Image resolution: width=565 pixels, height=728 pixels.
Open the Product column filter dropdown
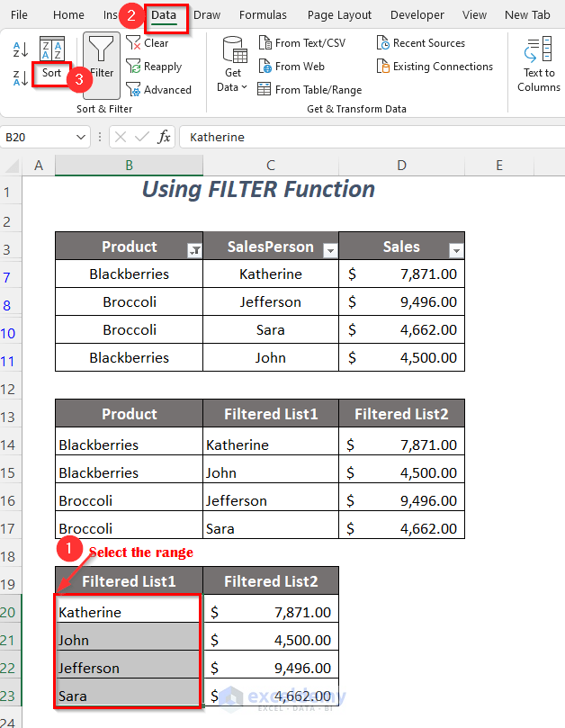point(194,251)
